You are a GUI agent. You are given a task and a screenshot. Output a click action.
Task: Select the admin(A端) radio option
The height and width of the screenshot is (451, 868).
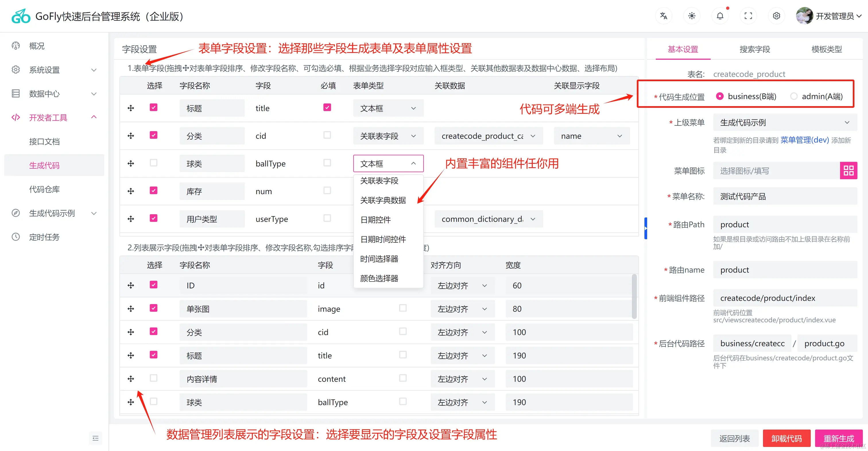tap(794, 96)
